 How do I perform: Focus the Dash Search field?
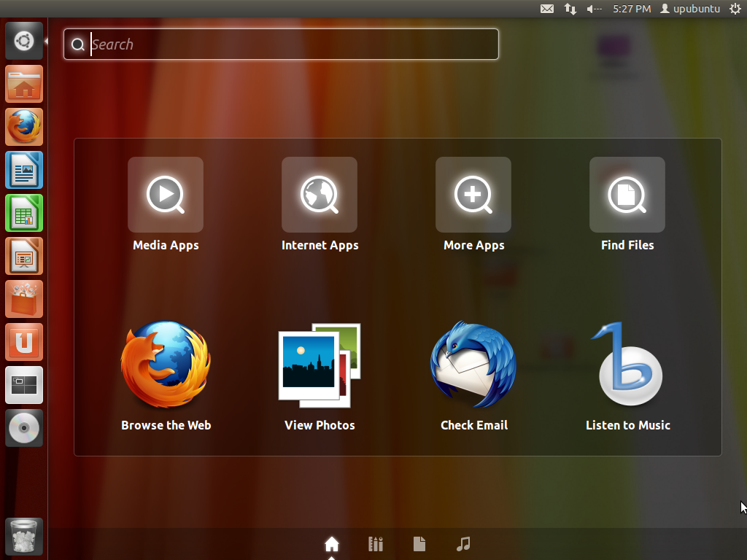[281, 44]
